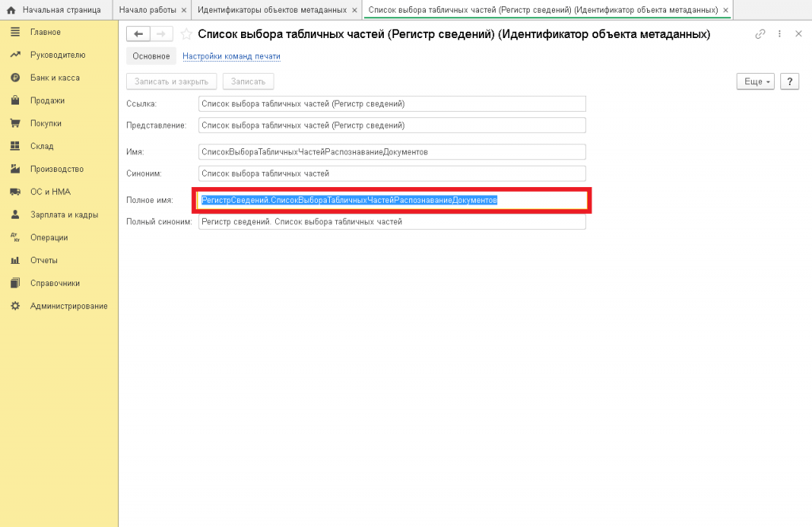This screenshot has width=812, height=527.
Task: Open the help question mark button
Action: coord(790,82)
